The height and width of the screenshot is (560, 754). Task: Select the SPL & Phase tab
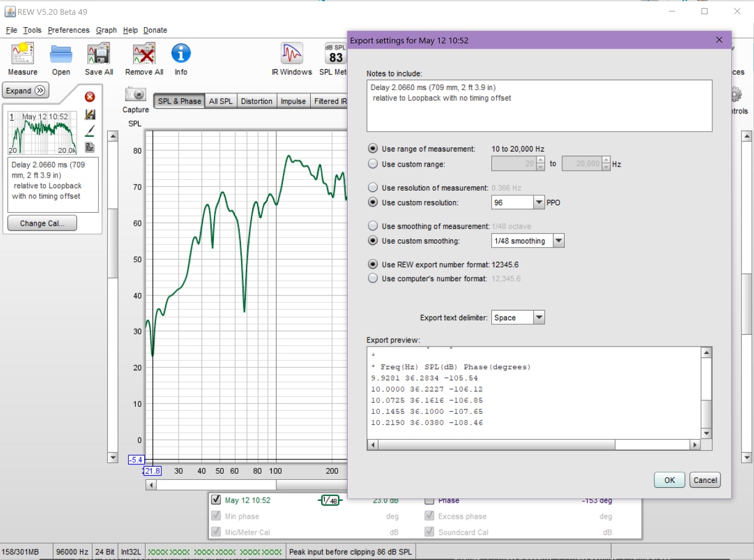(x=179, y=101)
